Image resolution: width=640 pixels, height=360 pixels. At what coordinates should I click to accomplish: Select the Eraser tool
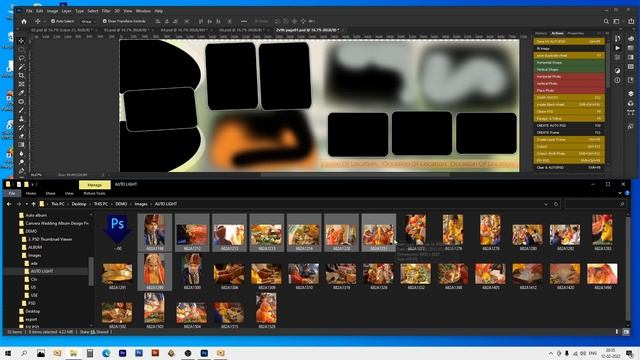pos(21,136)
